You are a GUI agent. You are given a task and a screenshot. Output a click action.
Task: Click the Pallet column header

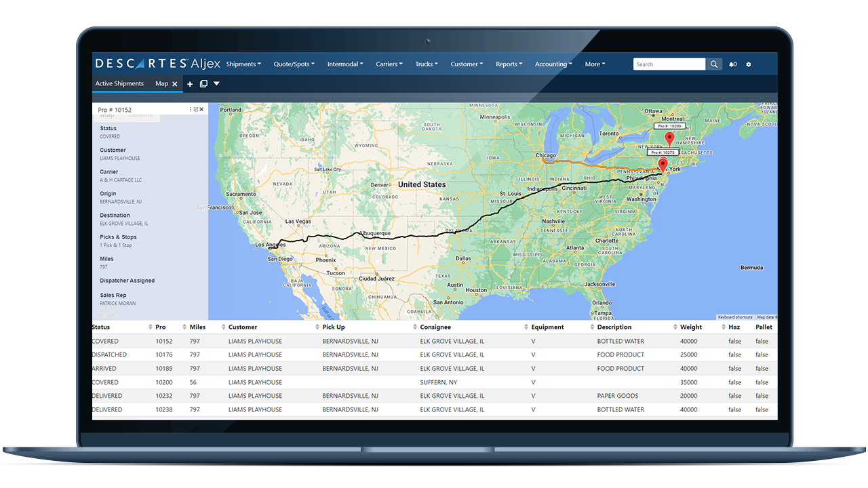tap(764, 327)
